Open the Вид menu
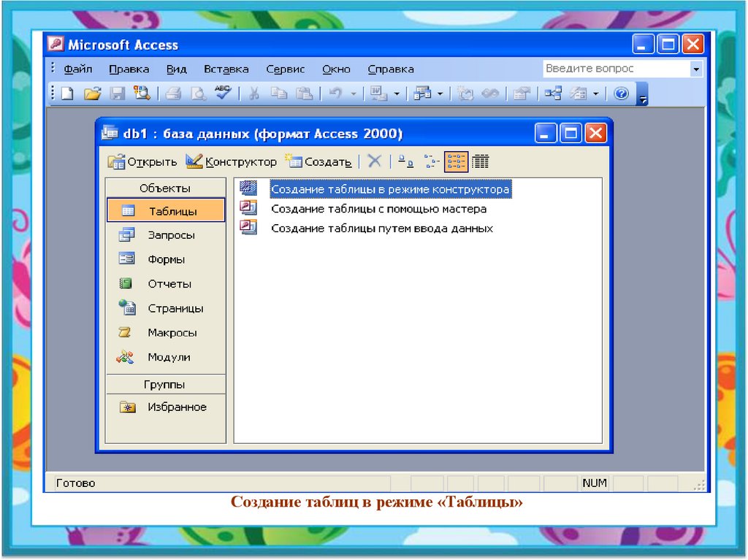 pyautogui.click(x=177, y=69)
